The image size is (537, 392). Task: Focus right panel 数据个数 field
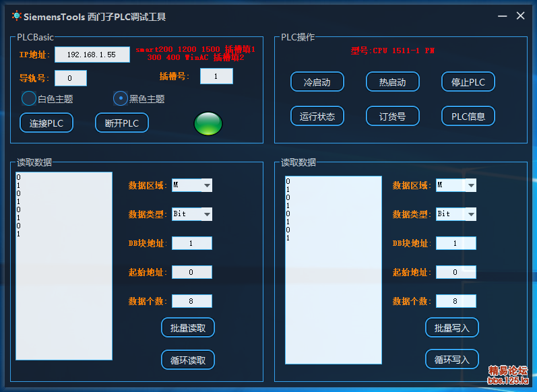point(456,301)
